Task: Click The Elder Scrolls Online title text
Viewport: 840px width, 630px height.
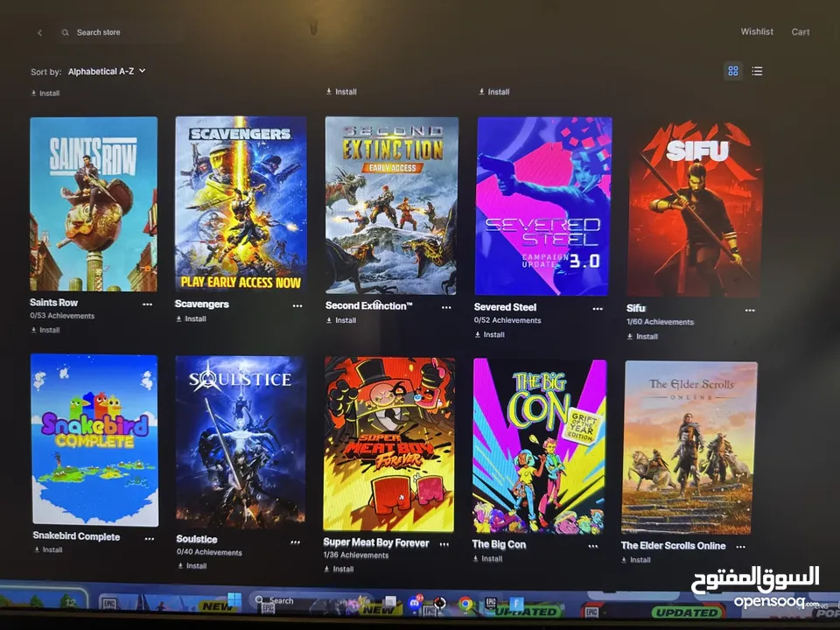Action: point(674,546)
